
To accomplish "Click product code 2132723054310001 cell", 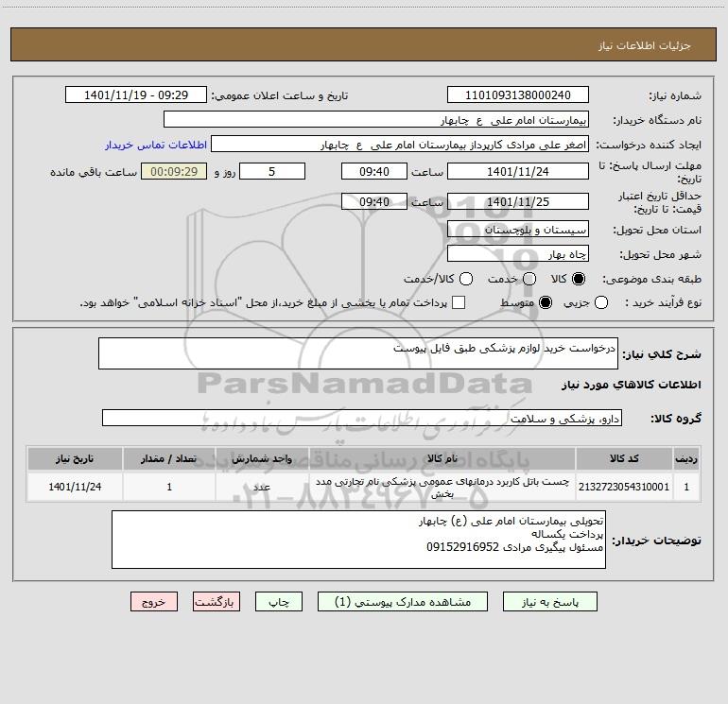I will [624, 487].
